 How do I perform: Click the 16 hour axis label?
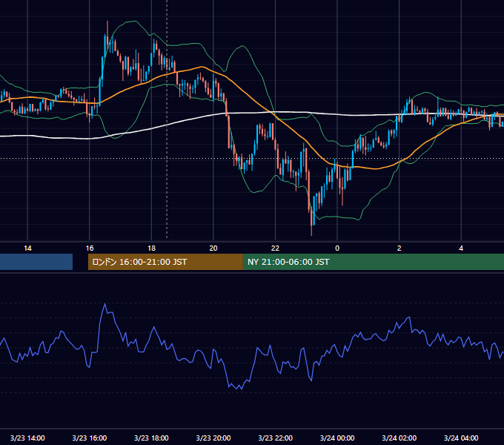pos(90,248)
